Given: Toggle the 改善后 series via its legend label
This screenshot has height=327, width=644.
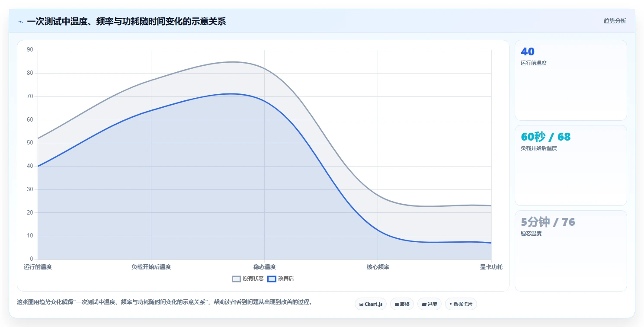Looking at the screenshot, I should 286,279.
